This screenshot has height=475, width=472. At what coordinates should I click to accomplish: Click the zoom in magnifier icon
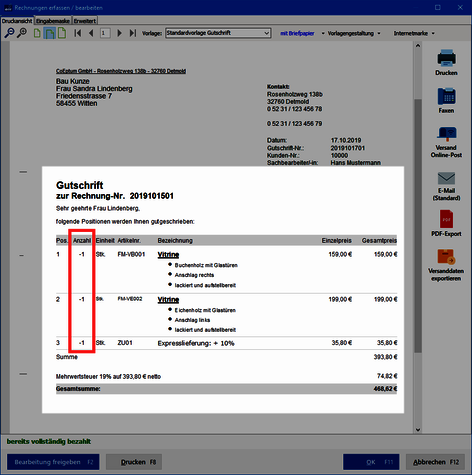click(x=22, y=33)
